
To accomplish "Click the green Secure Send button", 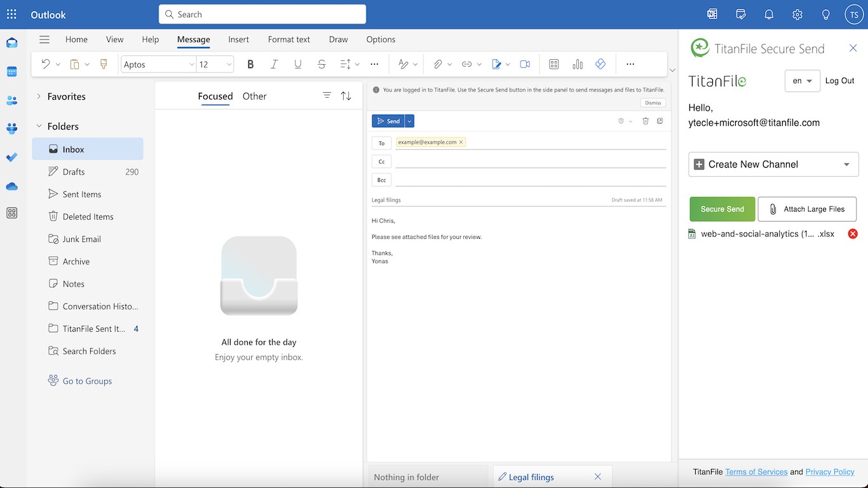I will tap(722, 209).
